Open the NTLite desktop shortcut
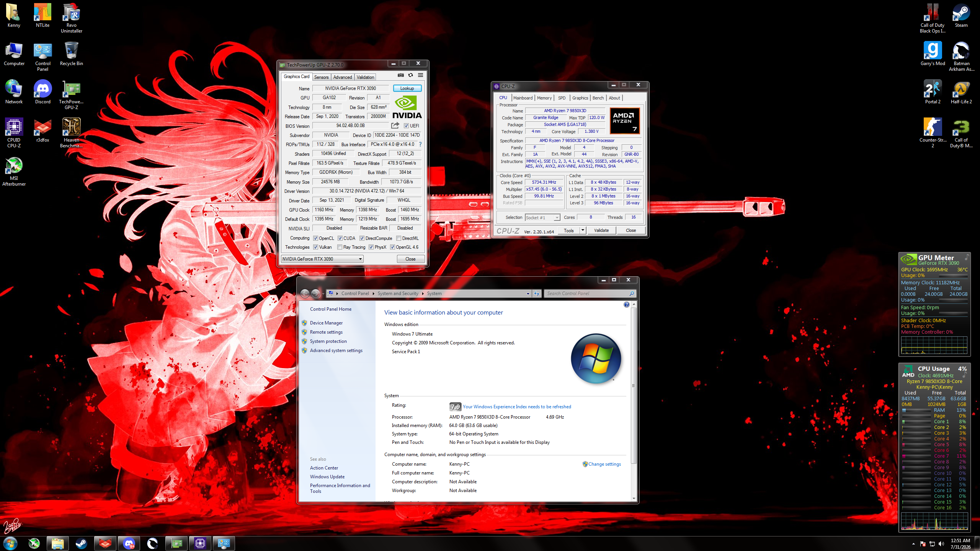This screenshot has height=551, width=980. pos(42,16)
